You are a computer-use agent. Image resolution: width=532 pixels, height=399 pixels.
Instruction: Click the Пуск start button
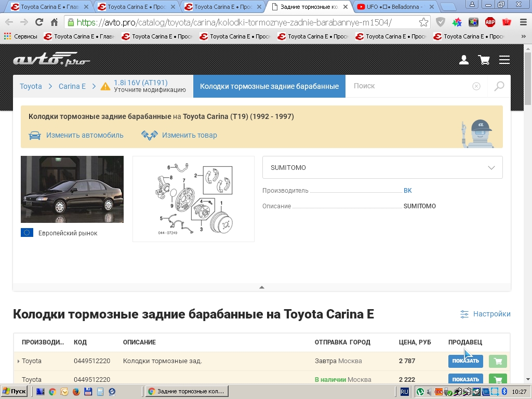click(15, 391)
